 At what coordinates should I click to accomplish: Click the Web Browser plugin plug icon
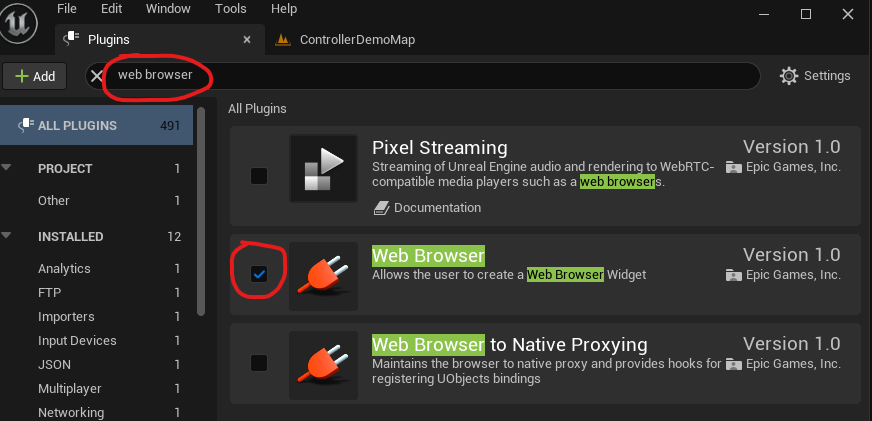click(323, 276)
